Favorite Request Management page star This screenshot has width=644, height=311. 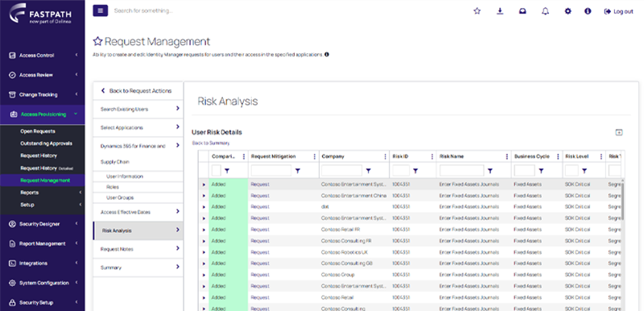(97, 42)
